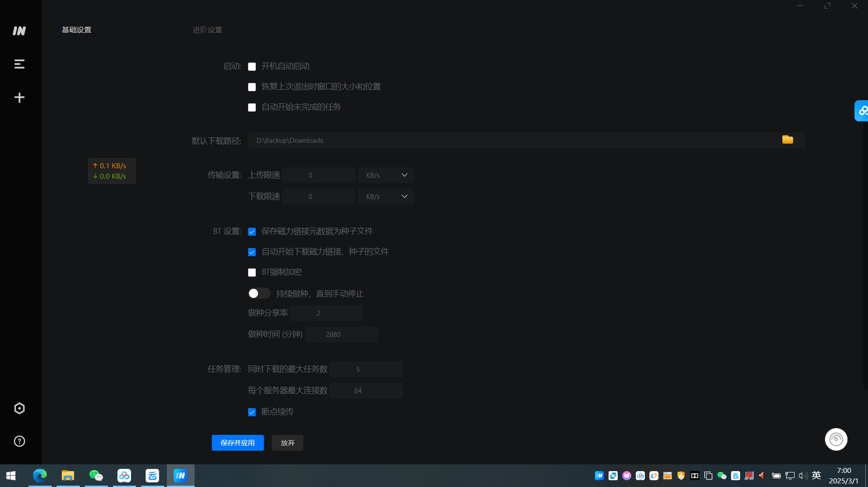Check 自动开始未完成的任务
This screenshot has height=487, width=868.
click(252, 107)
